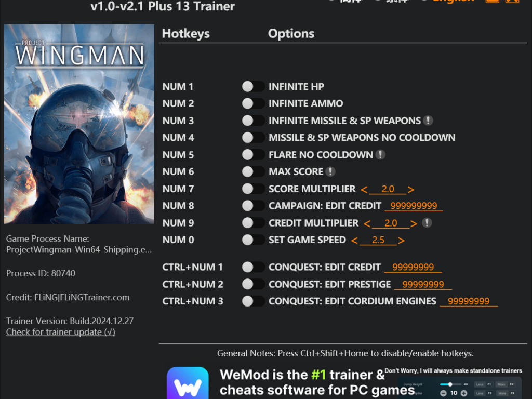Click the info icon next to Credit Multiplier
Screen dimensions: 532x399
click(x=427, y=223)
